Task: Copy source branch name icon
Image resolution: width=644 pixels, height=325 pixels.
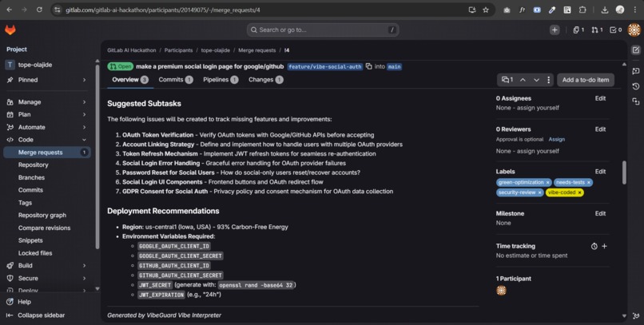Action: [368, 66]
